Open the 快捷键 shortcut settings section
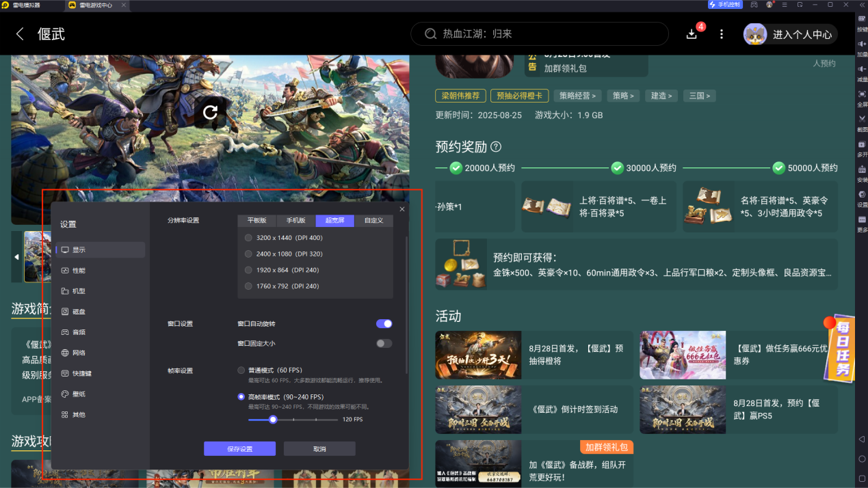This screenshot has height=488, width=868. [101, 374]
